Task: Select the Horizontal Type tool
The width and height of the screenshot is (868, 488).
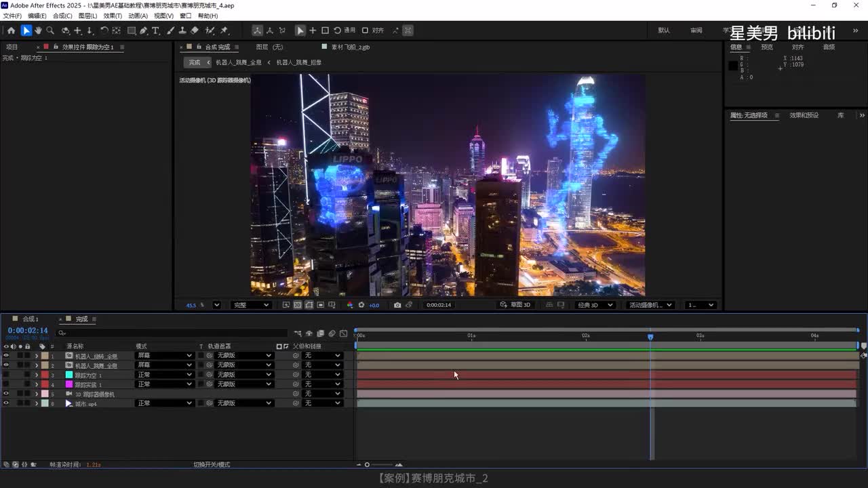Action: pos(155,30)
